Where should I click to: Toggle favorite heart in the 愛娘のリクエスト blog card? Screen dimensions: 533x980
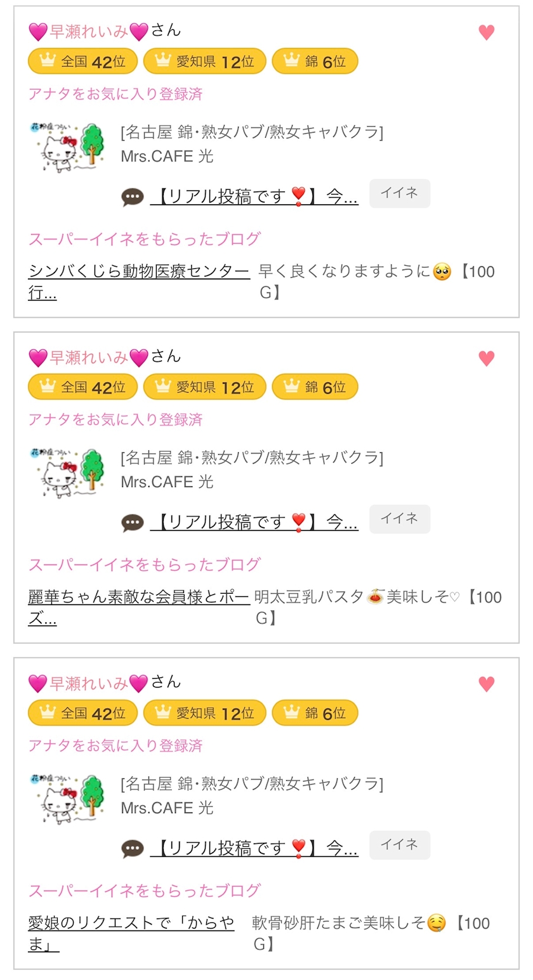486,684
